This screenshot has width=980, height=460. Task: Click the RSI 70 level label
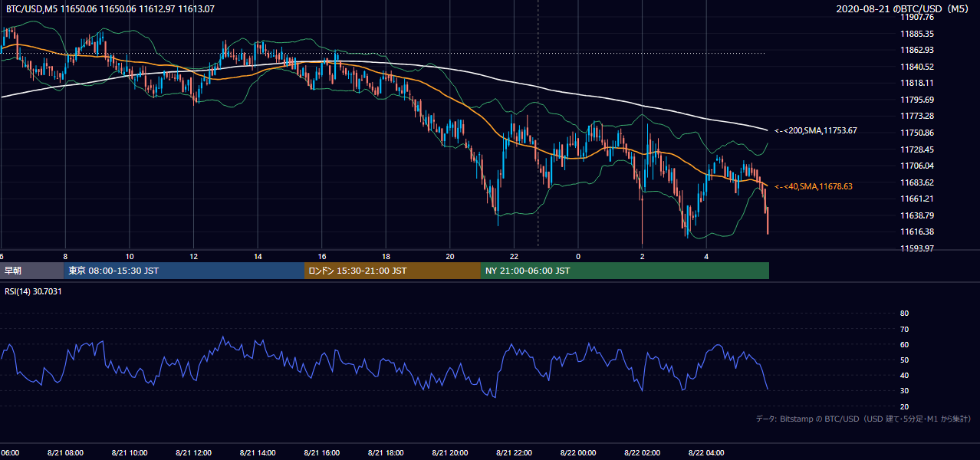[x=904, y=329]
